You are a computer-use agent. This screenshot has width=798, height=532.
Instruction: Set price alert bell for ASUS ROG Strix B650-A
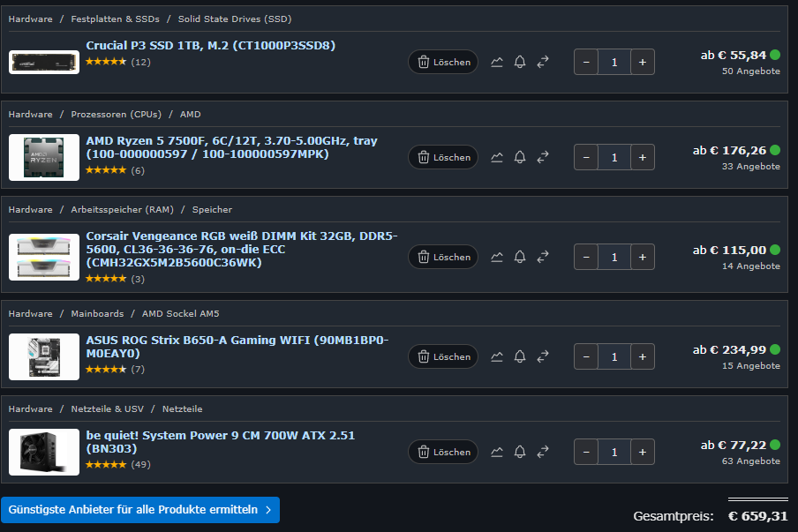(520, 356)
